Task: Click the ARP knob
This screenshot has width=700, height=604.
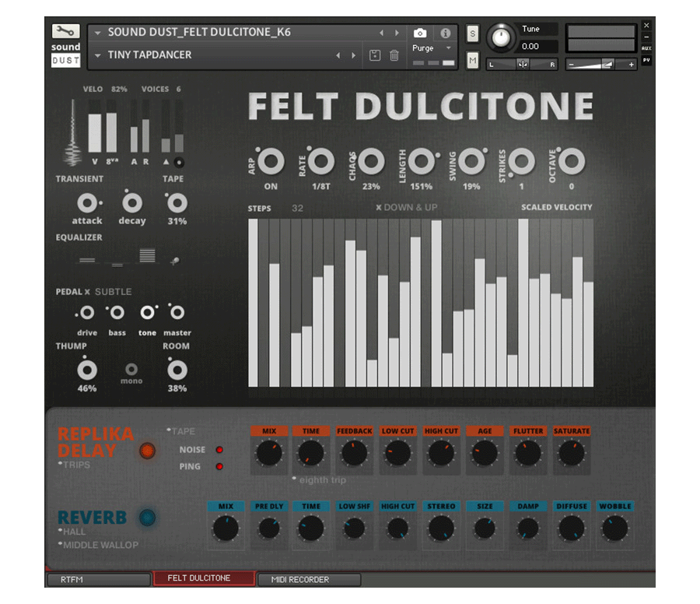Action: click(x=271, y=161)
